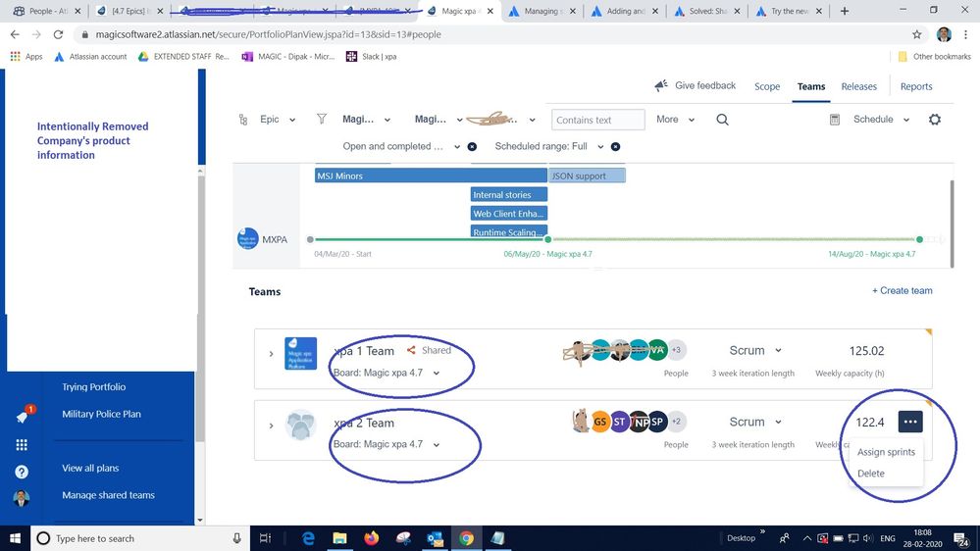Click the Windows taskbar search box
Image resolution: width=980 pixels, height=551 pixels.
pos(138,538)
